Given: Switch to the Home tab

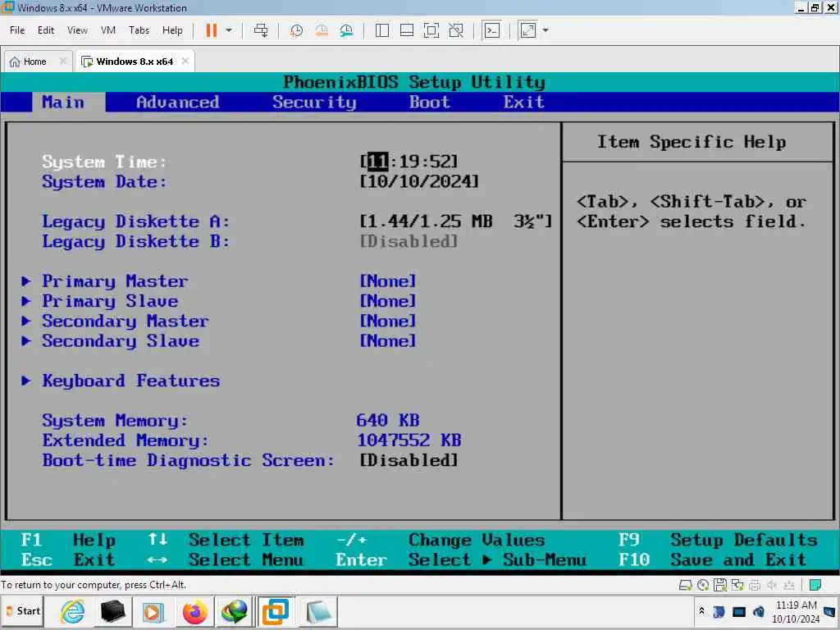Looking at the screenshot, I should pos(34,62).
